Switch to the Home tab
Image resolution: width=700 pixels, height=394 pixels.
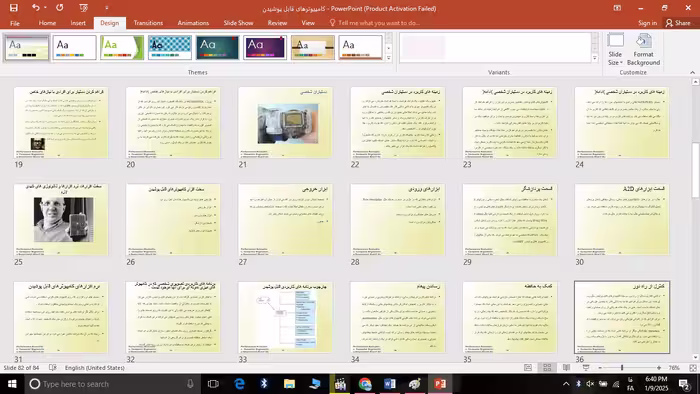pyautogui.click(x=47, y=23)
